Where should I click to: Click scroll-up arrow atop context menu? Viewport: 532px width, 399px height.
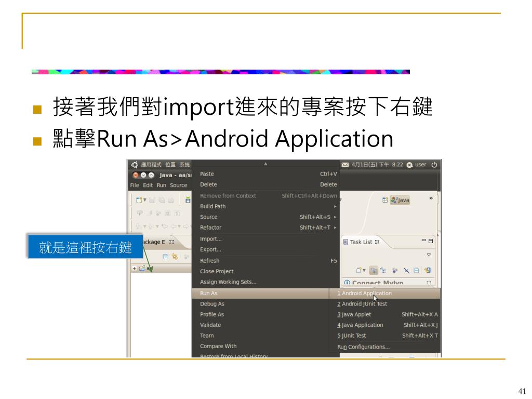click(265, 164)
